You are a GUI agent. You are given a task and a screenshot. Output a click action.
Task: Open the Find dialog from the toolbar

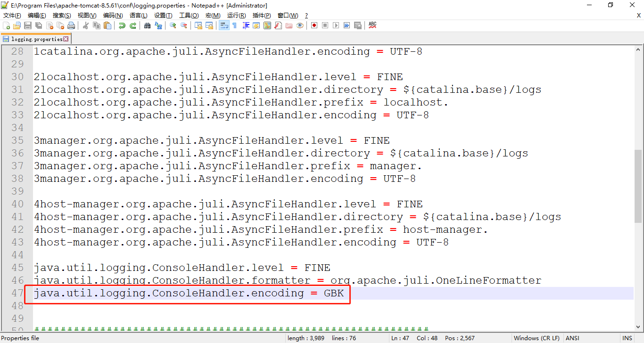147,25
